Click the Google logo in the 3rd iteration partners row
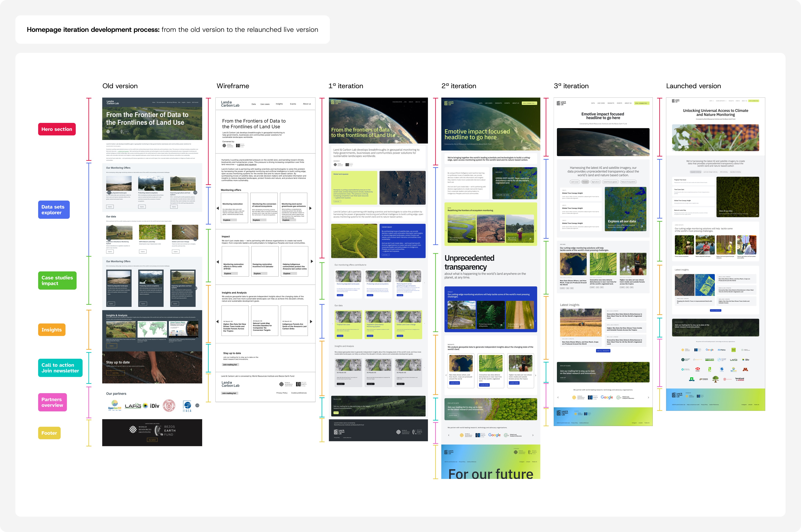This screenshot has width=801, height=532. (607, 397)
